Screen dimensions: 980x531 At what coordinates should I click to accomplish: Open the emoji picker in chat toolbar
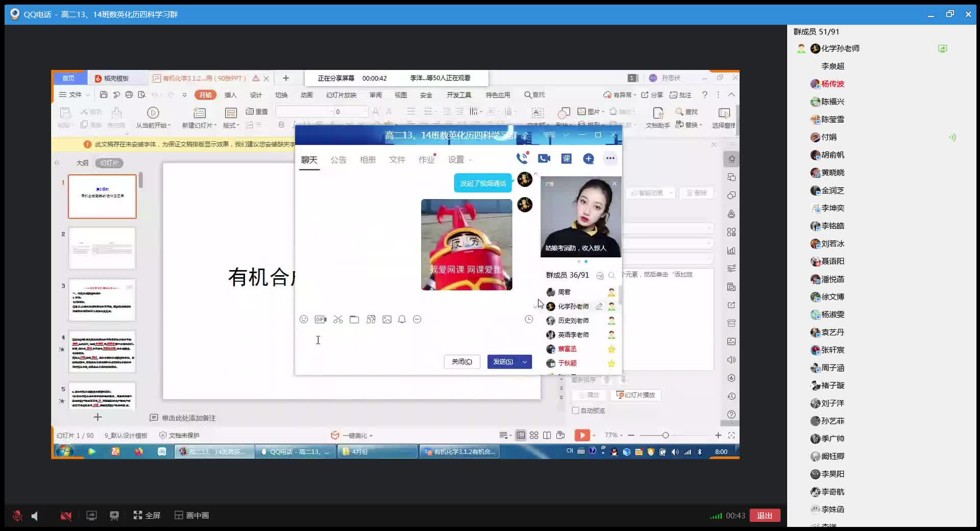304,320
